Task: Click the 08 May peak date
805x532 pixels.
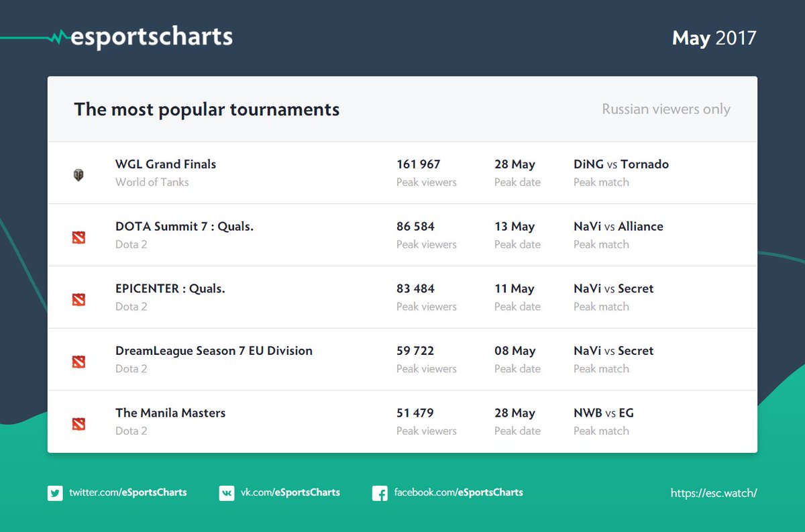Action: tap(515, 351)
